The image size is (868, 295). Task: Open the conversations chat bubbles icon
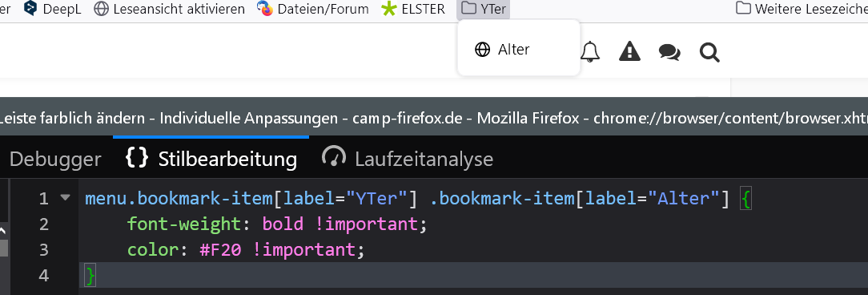[x=669, y=52]
